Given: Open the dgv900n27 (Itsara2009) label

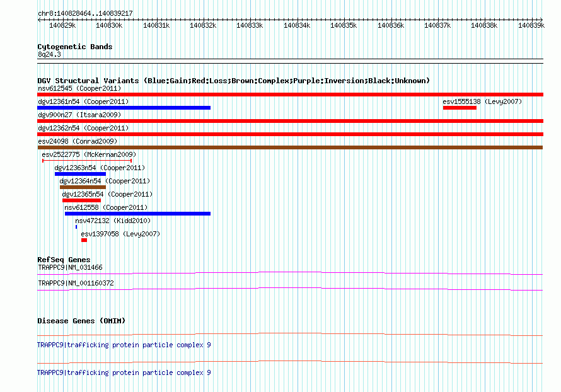Looking at the screenshot, I should click(x=79, y=115).
